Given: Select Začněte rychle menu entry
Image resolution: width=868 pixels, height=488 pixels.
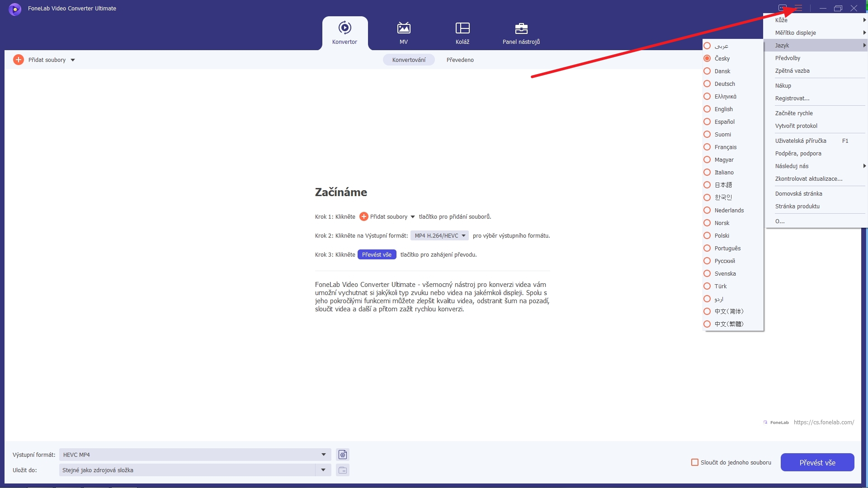Looking at the screenshot, I should point(816,113).
